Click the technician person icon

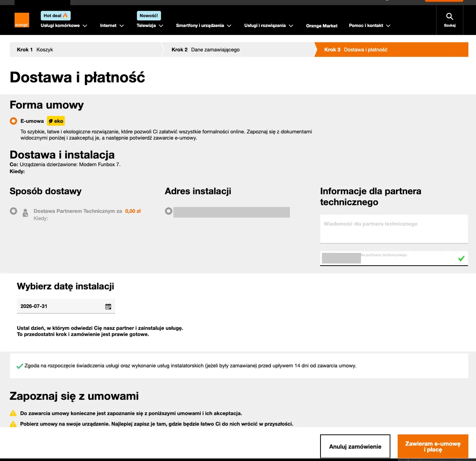click(25, 213)
